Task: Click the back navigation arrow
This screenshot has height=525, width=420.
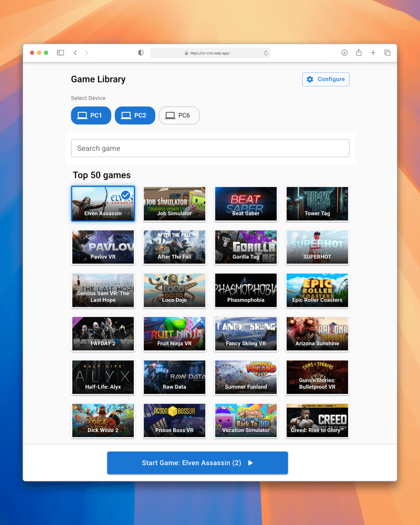Action: [75, 52]
